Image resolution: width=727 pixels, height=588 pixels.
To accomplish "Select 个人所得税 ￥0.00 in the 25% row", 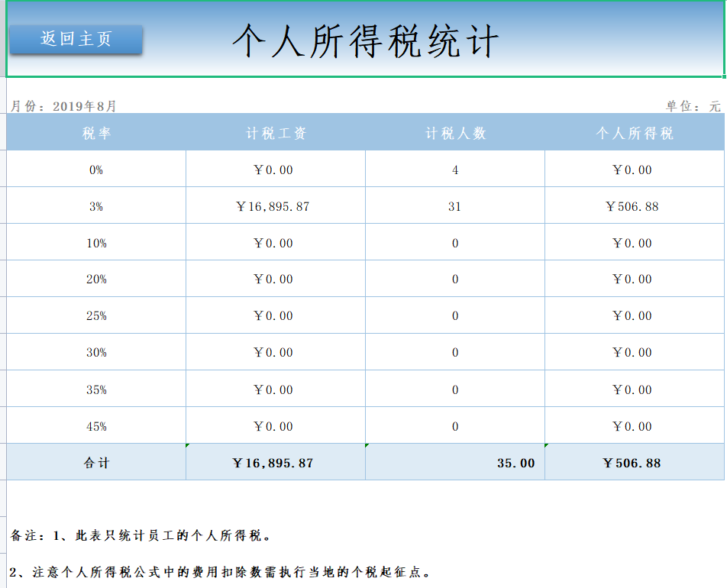I will click(x=635, y=315).
